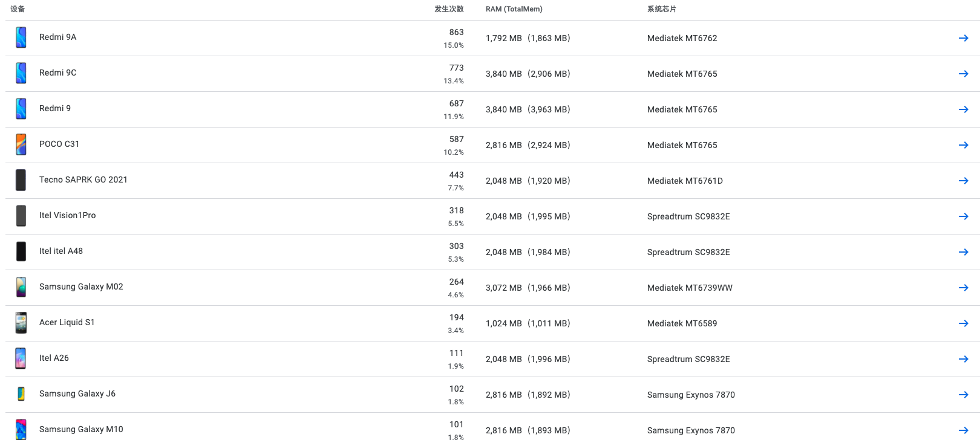
Task: Open details arrow for Acer Liquid S1 row
Action: coord(964,323)
